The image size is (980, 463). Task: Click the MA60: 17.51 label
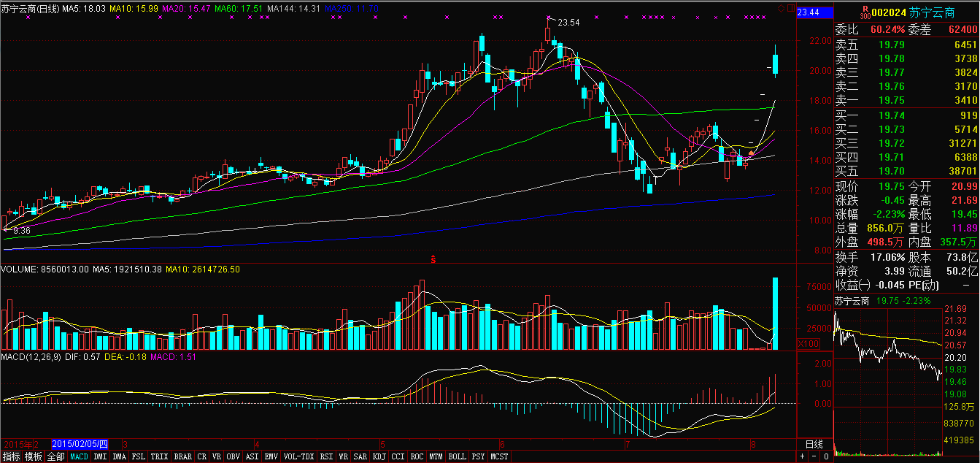(x=239, y=8)
